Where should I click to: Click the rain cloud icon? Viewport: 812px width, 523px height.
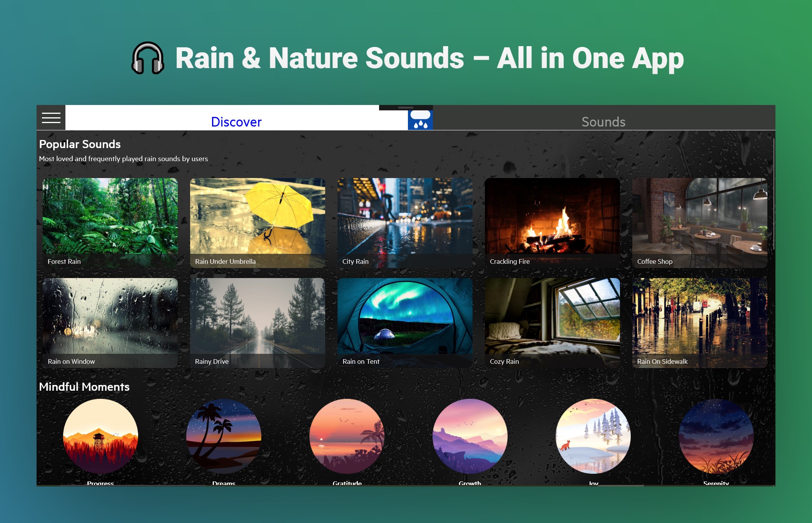click(420, 120)
